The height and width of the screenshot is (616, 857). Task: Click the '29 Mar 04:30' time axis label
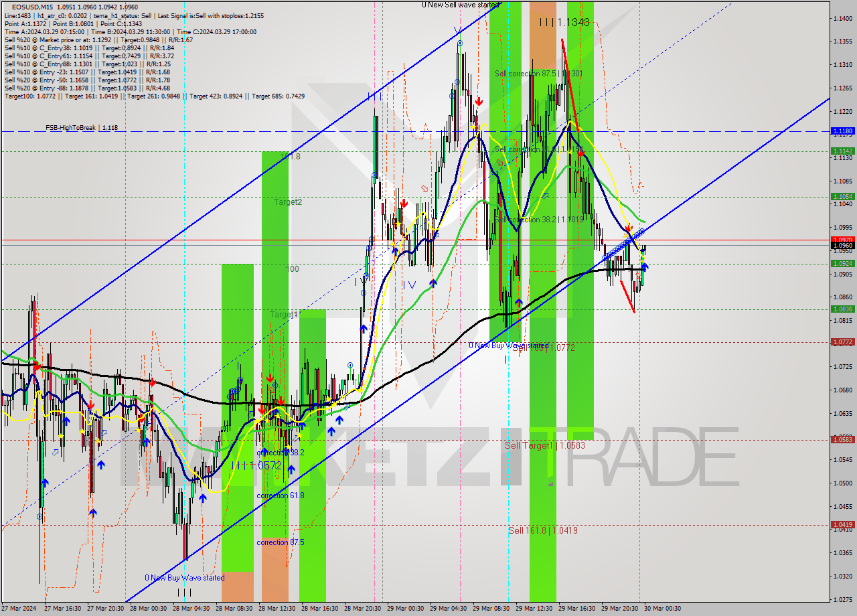448,609
